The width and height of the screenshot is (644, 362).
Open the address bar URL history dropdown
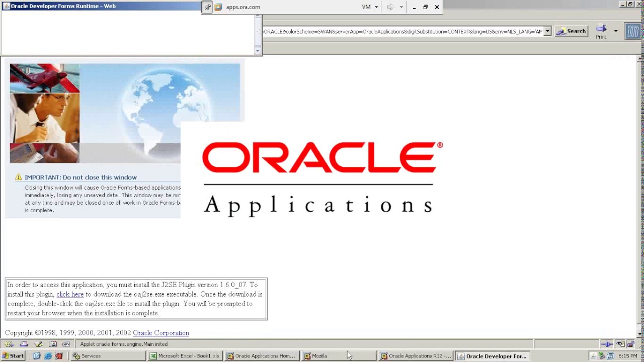point(547,31)
